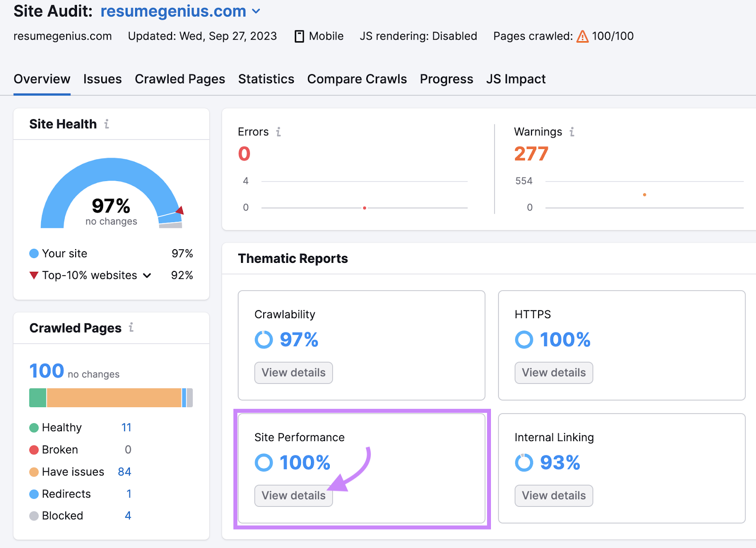View details for Crawlability report
The height and width of the screenshot is (548, 756).
pos(293,373)
